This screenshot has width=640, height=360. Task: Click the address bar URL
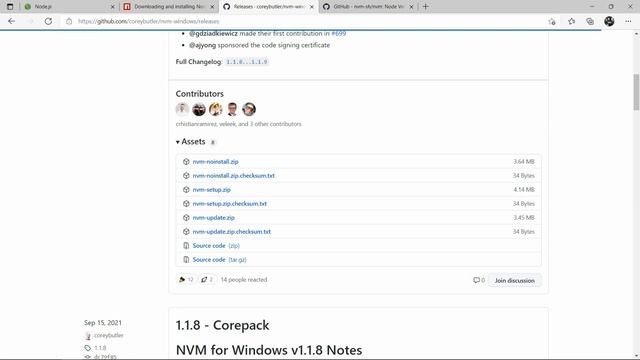click(x=148, y=21)
